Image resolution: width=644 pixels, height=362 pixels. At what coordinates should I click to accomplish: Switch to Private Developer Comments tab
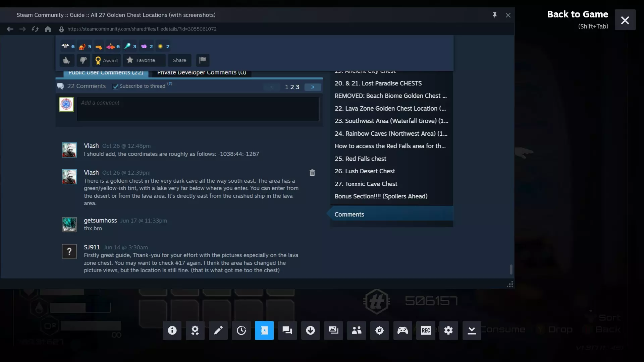coord(202,73)
